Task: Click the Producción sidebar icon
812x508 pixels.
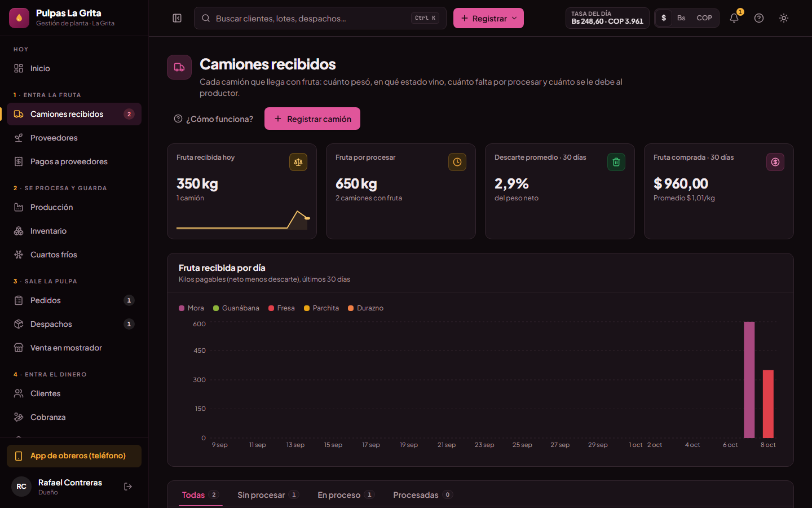Action: pos(19,207)
